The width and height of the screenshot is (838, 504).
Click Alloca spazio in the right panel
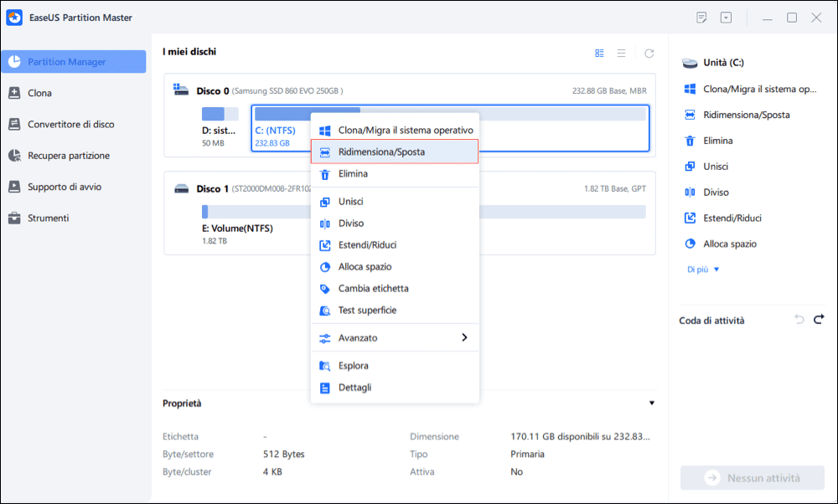coord(721,244)
